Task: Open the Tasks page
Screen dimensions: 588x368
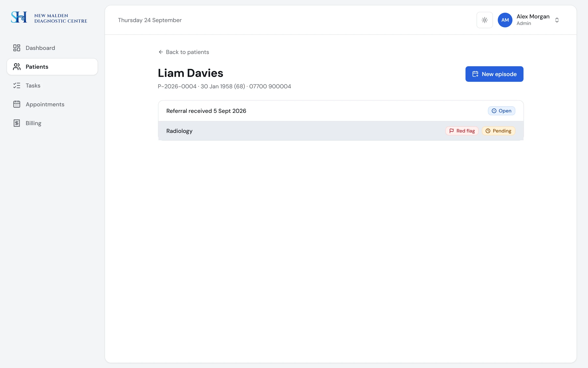Action: pos(52,85)
